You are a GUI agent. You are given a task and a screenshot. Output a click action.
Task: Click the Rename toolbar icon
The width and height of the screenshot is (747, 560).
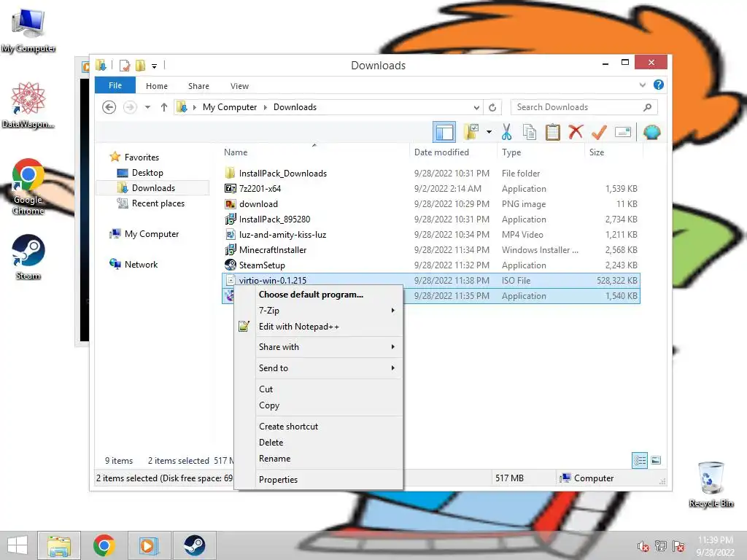[623, 132]
